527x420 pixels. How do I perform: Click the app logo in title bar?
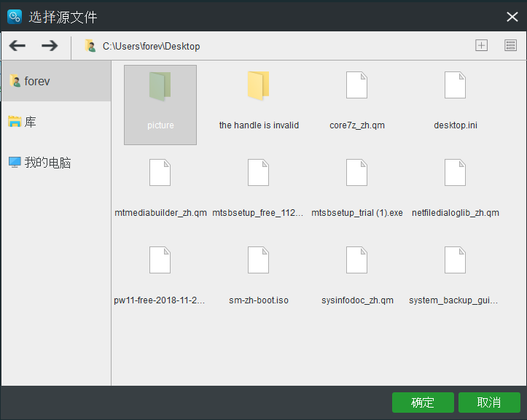click(x=15, y=16)
